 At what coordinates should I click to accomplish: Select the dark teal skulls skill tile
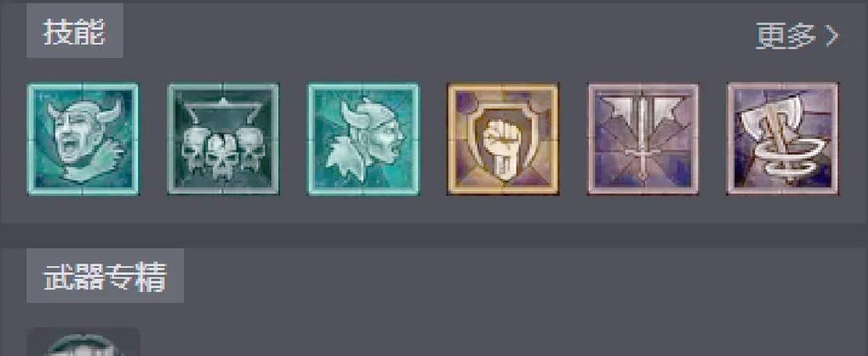pyautogui.click(x=223, y=139)
